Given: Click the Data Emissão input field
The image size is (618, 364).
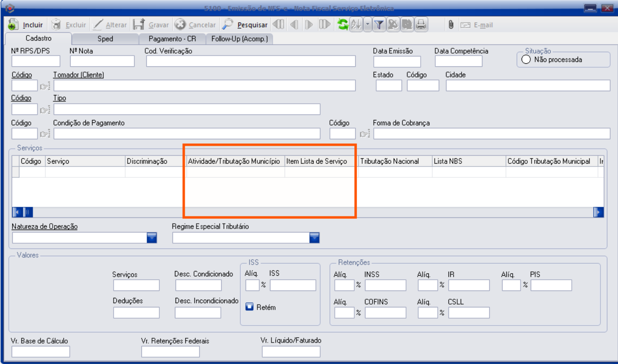Looking at the screenshot, I should pyautogui.click(x=397, y=61).
